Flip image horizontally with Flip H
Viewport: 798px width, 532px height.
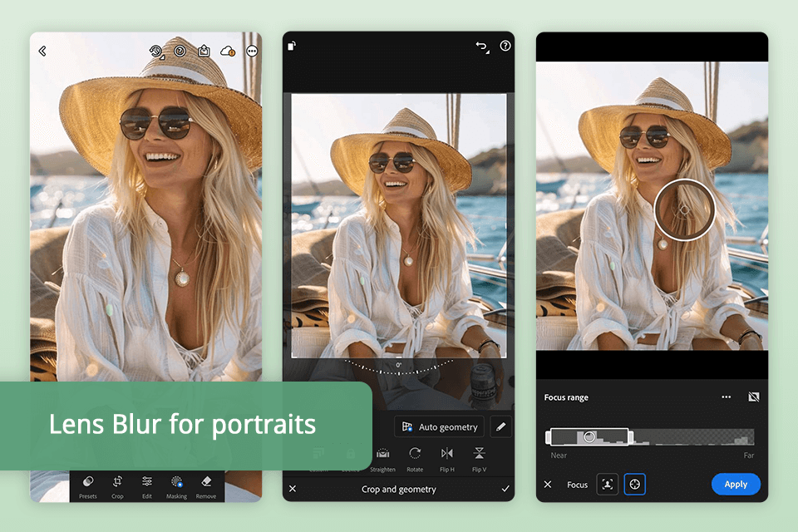click(447, 459)
